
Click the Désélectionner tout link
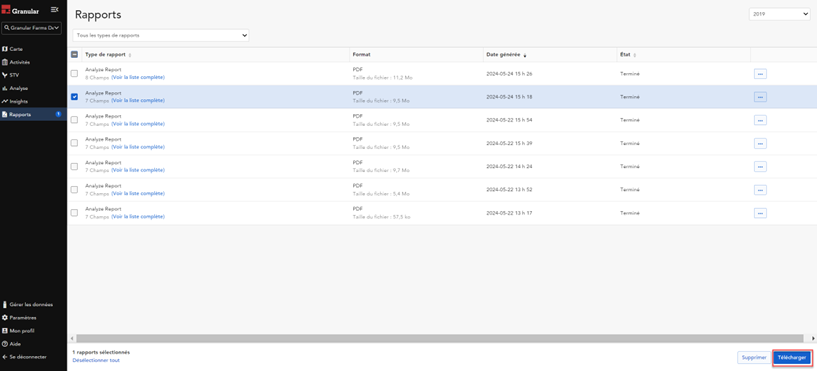pos(96,360)
